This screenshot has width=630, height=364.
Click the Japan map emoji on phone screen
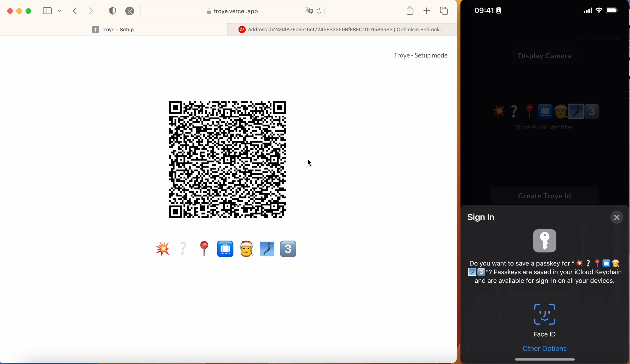pyautogui.click(x=576, y=111)
